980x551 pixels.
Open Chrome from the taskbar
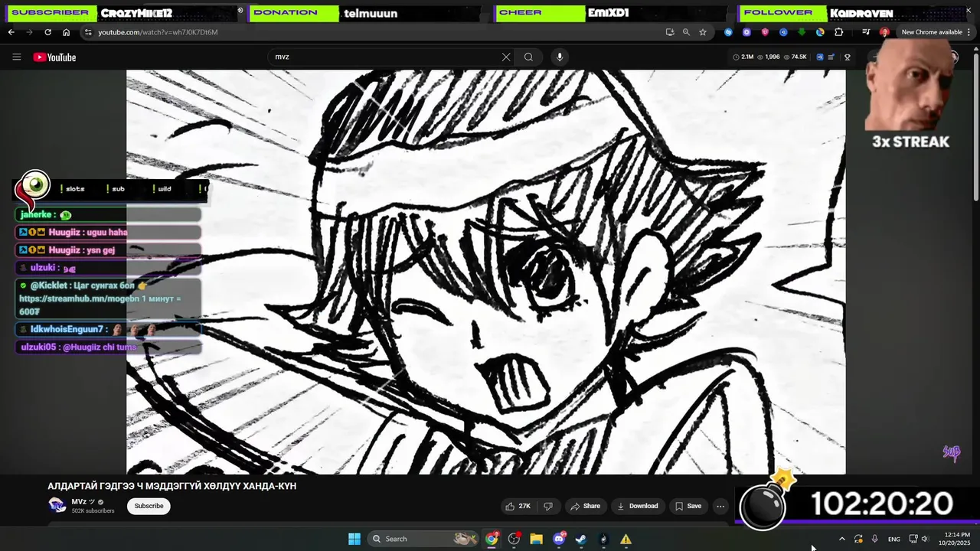[492, 539]
